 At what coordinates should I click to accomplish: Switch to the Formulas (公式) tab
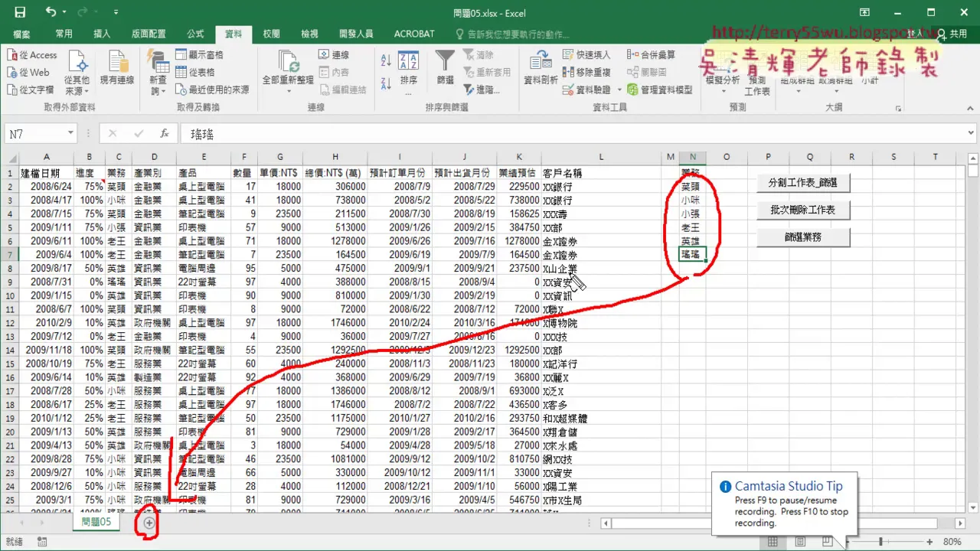pos(195,34)
